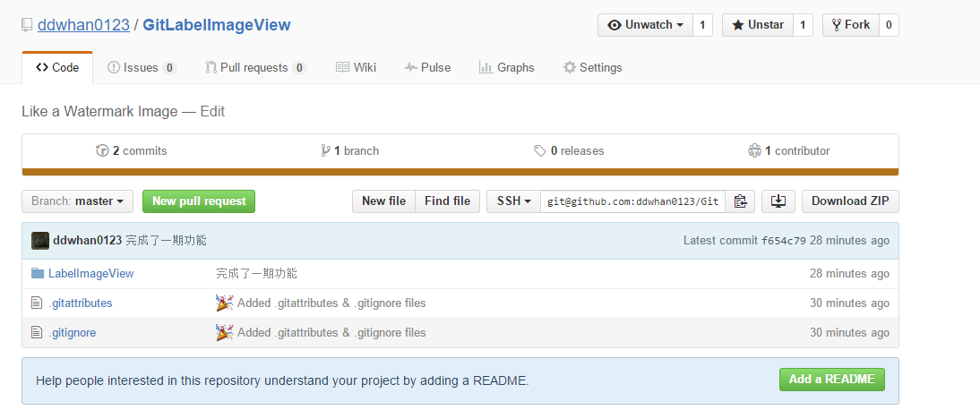
Task: Open the SSH protocol dropdown
Action: pyautogui.click(x=514, y=201)
